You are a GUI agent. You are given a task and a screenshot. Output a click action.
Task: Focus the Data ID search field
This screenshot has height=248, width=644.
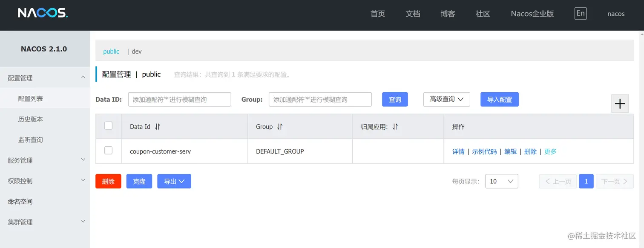click(x=179, y=99)
